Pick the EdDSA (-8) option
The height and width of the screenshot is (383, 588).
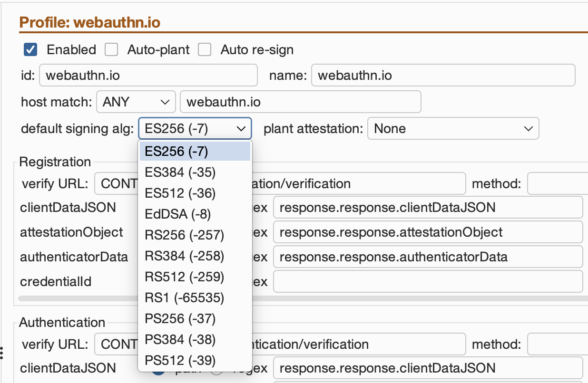point(195,214)
